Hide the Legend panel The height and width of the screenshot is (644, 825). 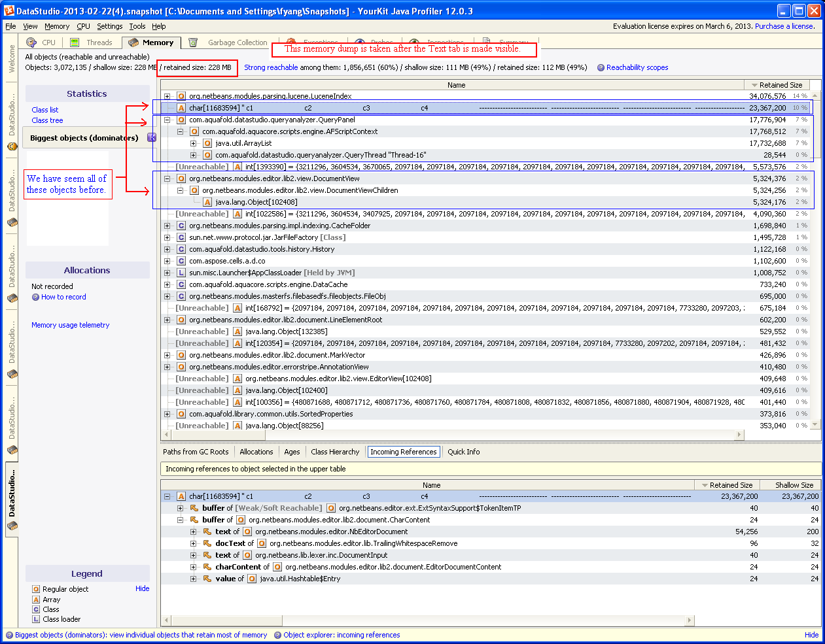coord(143,588)
